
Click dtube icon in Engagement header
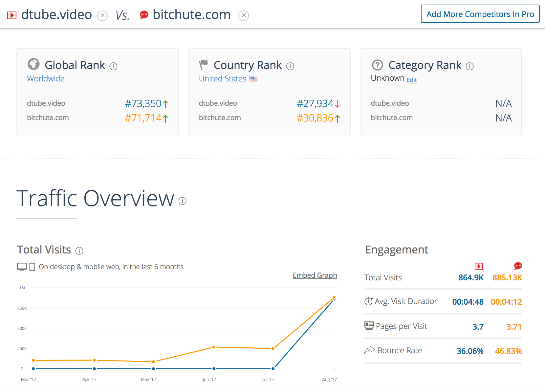point(479,266)
